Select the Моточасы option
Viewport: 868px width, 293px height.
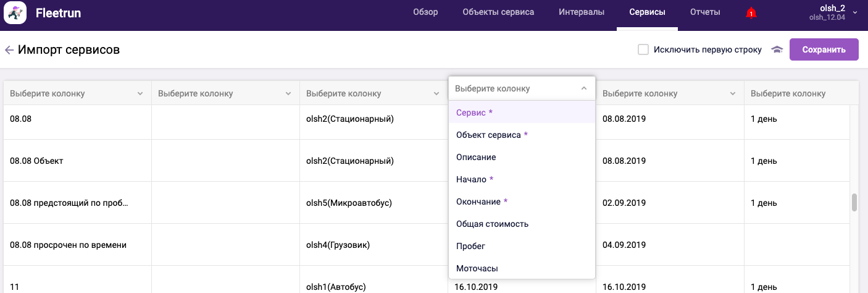tap(477, 268)
